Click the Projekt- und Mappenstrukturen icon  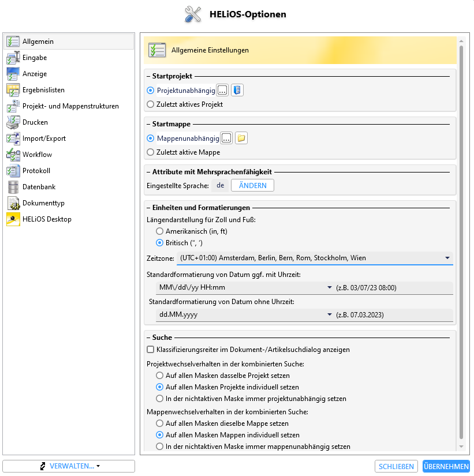(13, 106)
